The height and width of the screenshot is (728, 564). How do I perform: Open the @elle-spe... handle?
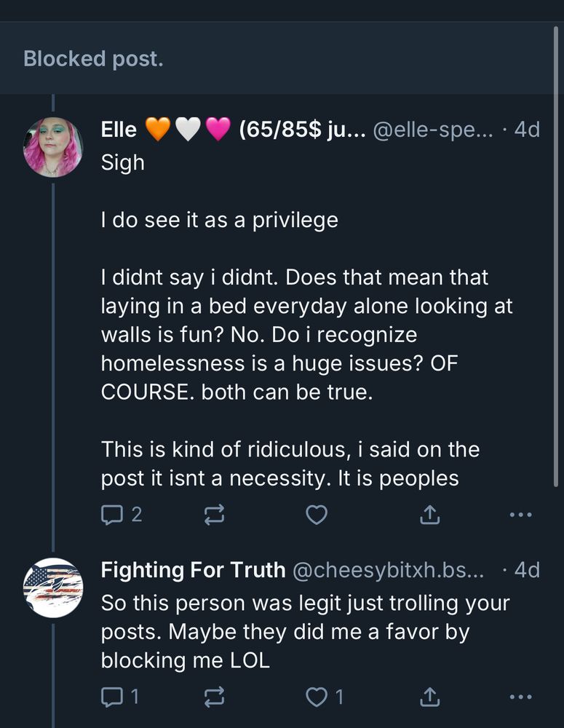pyautogui.click(x=432, y=130)
